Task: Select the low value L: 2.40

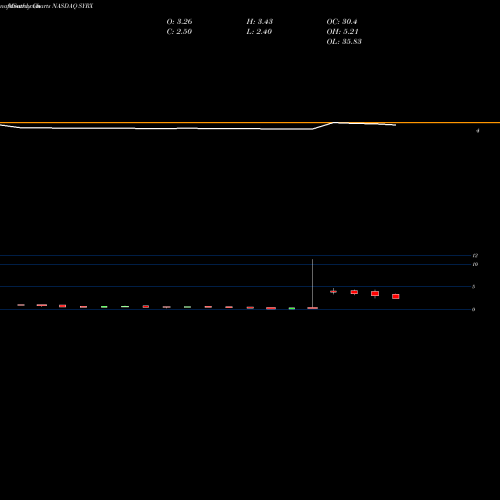Action: click(x=259, y=31)
